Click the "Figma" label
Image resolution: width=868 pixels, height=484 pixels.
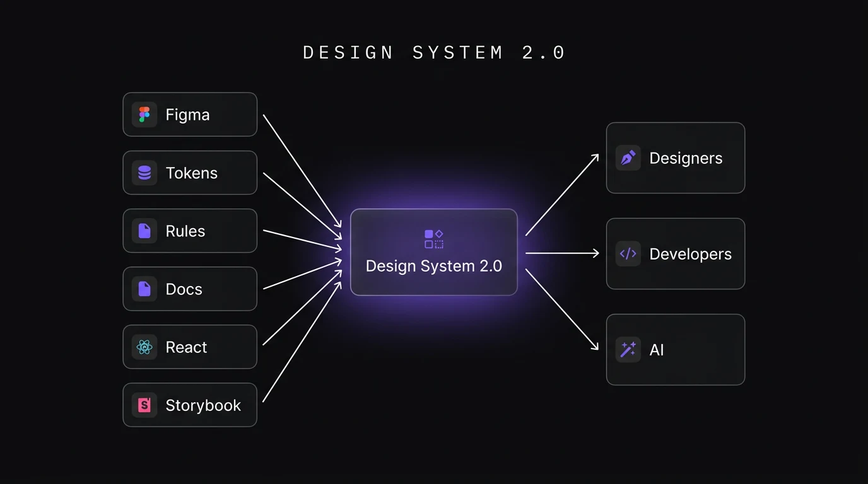click(x=187, y=115)
